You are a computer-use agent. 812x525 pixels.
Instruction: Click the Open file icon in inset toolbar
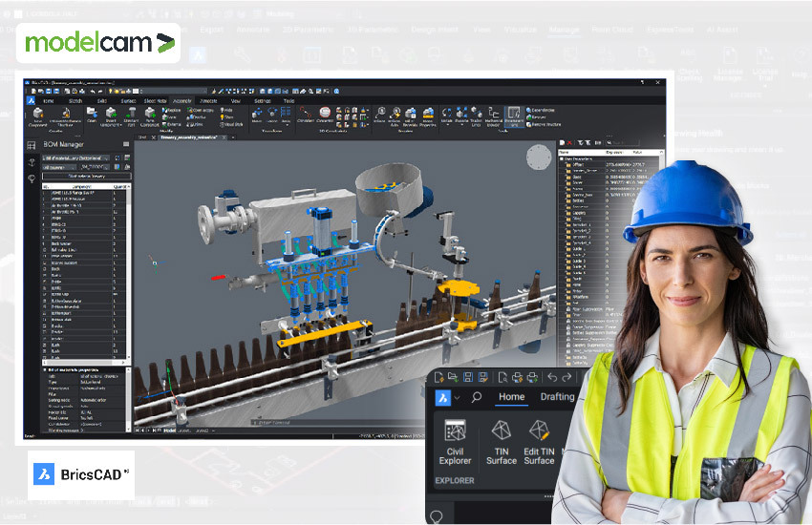pos(453,377)
